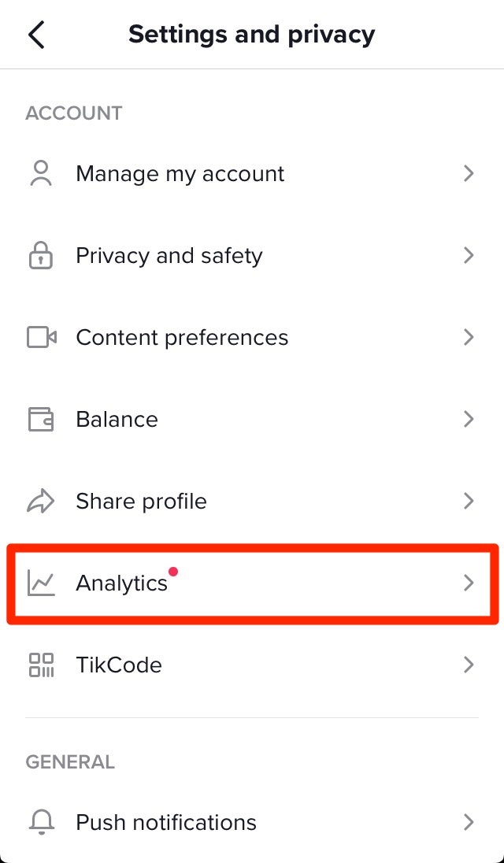Click the padlock icon for Privacy and safety

40,256
